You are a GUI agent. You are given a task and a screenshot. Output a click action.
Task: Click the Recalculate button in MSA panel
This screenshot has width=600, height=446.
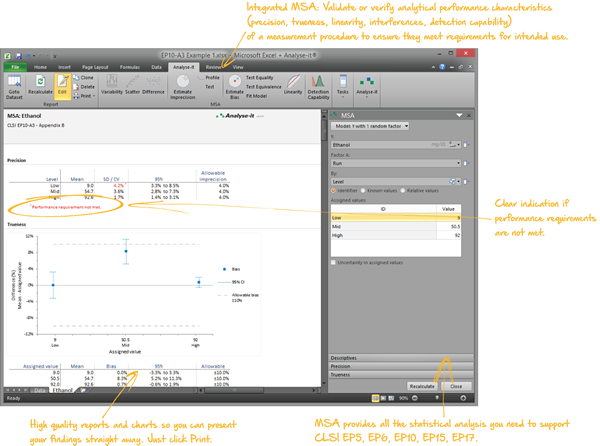[x=422, y=386]
